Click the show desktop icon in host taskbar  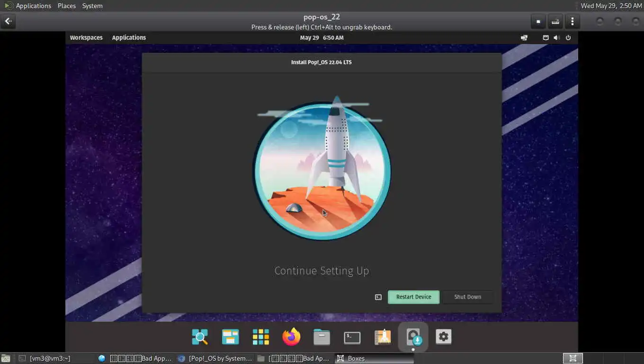pos(6,358)
